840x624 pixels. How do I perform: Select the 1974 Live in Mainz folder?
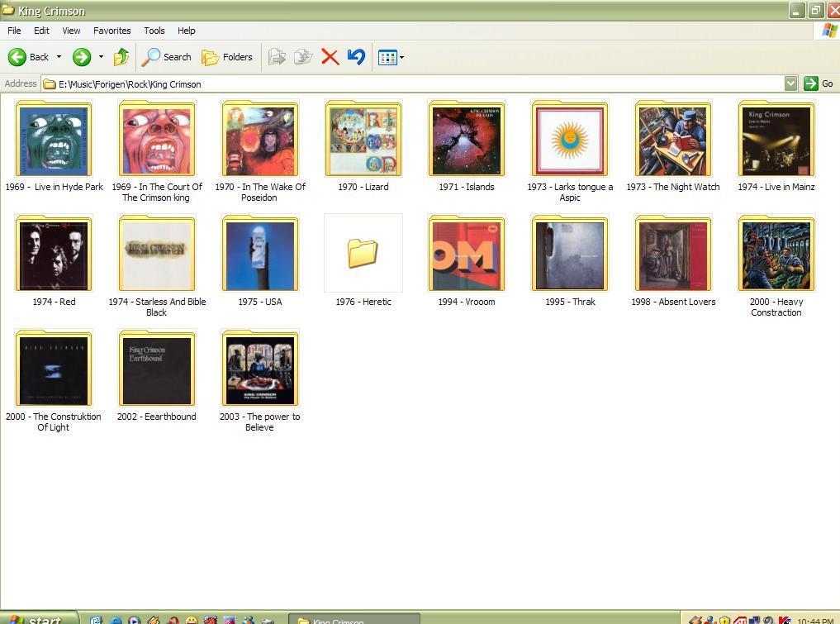pos(776,138)
